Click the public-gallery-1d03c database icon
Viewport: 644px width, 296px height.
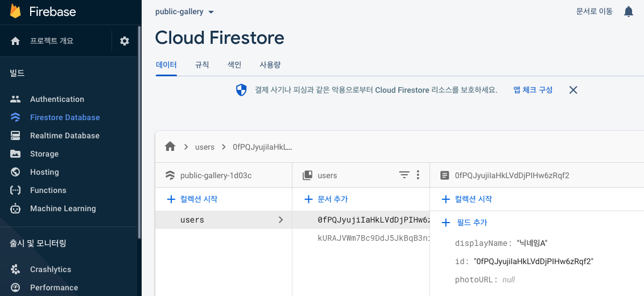click(170, 175)
